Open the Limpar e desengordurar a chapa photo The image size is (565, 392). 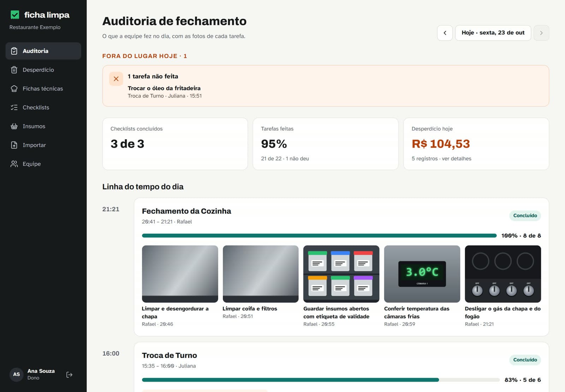[x=180, y=274]
